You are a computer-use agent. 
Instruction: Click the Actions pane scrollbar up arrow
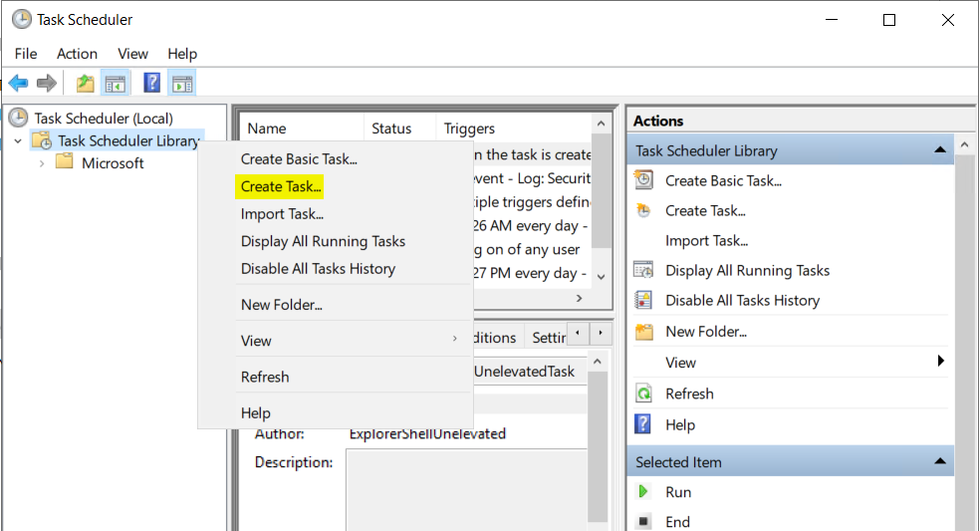(x=964, y=145)
